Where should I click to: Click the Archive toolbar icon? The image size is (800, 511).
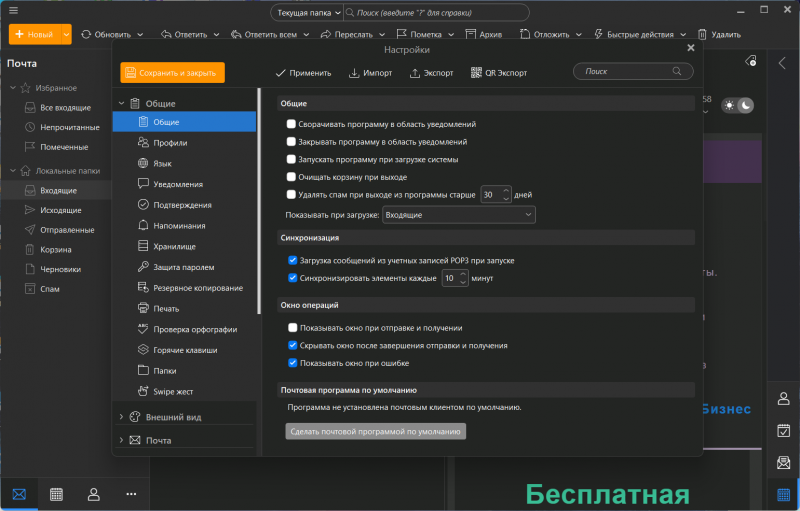[470, 34]
